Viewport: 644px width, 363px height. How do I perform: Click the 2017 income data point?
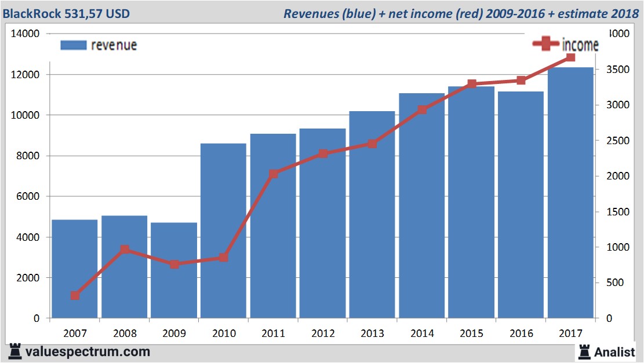click(x=570, y=57)
